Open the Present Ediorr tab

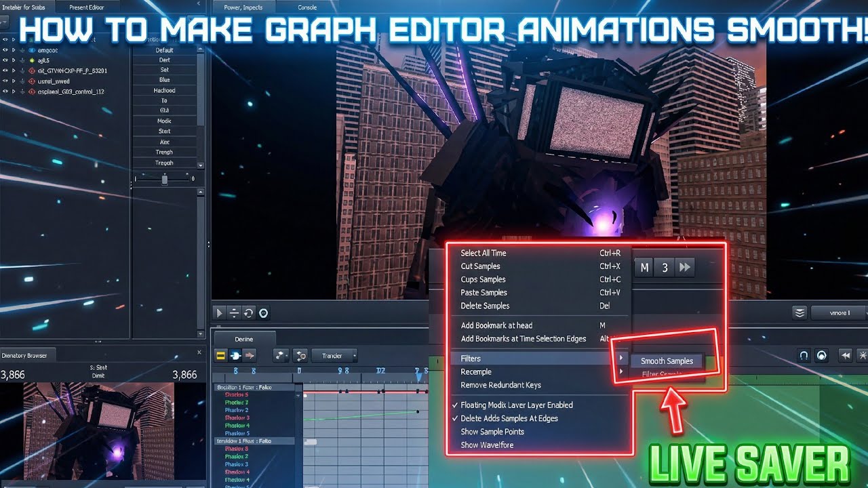pyautogui.click(x=87, y=7)
